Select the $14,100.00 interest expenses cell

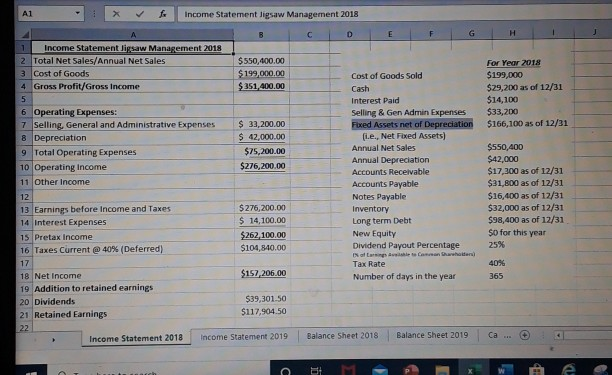[x=262, y=221]
